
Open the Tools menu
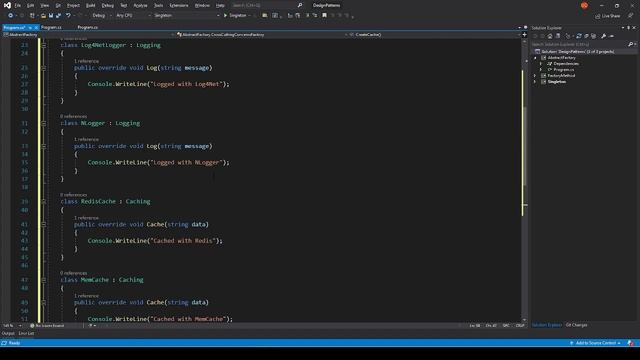pyautogui.click(x=158, y=5)
